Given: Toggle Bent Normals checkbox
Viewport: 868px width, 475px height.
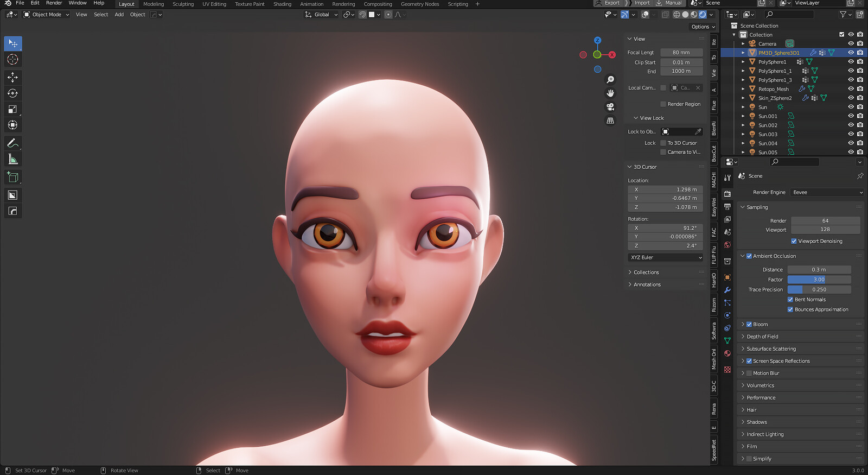Looking at the screenshot, I should pyautogui.click(x=790, y=300).
